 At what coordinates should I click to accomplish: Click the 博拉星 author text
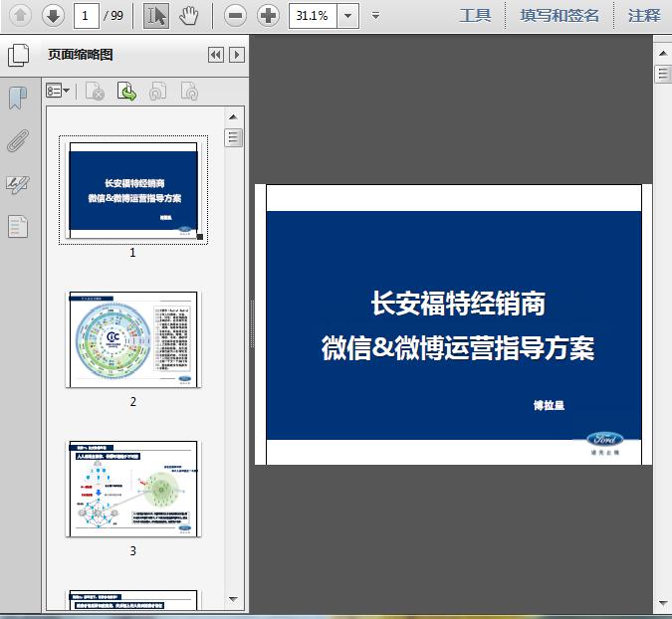pyautogui.click(x=549, y=405)
